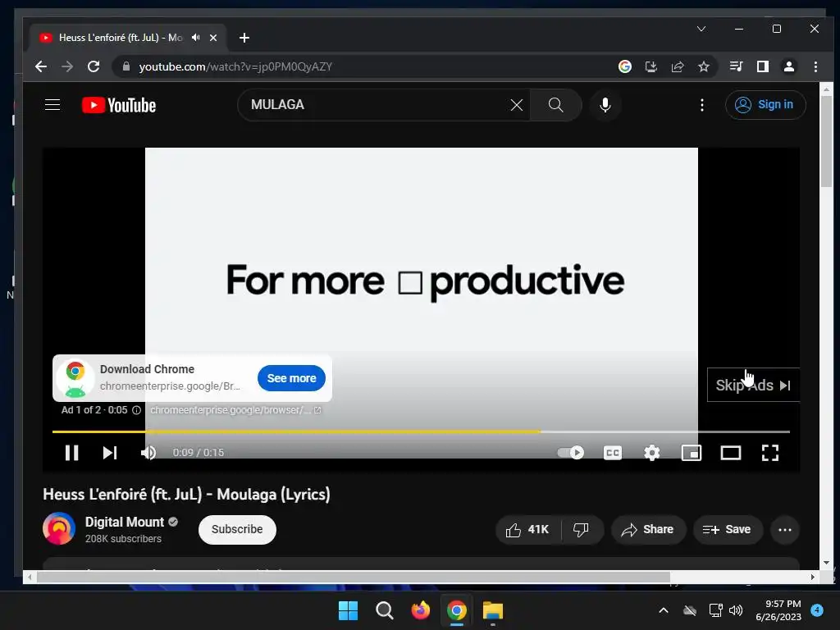Switch to theater mode
This screenshot has width=840, height=630.
coord(731,453)
